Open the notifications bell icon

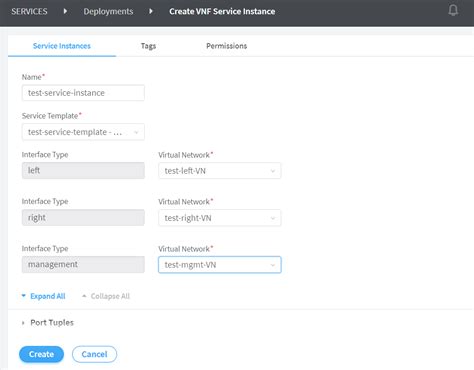(453, 10)
